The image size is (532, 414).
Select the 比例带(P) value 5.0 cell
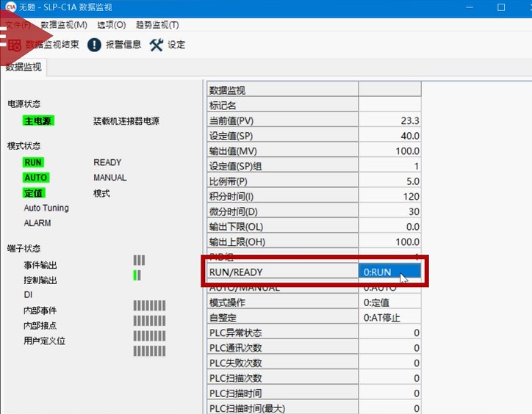389,181
